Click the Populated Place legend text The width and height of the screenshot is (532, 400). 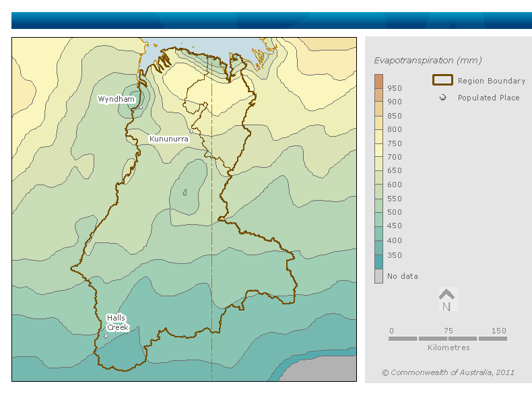coord(489,98)
